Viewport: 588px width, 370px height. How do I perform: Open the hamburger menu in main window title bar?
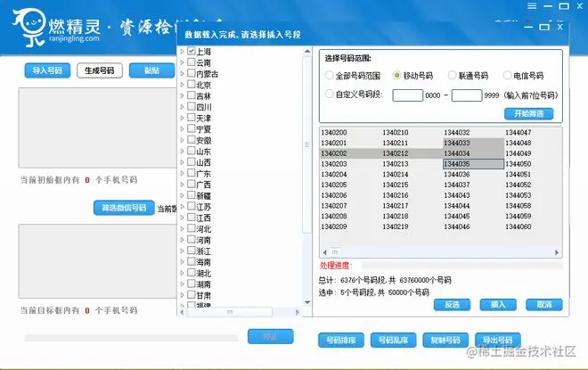pyautogui.click(x=532, y=6)
